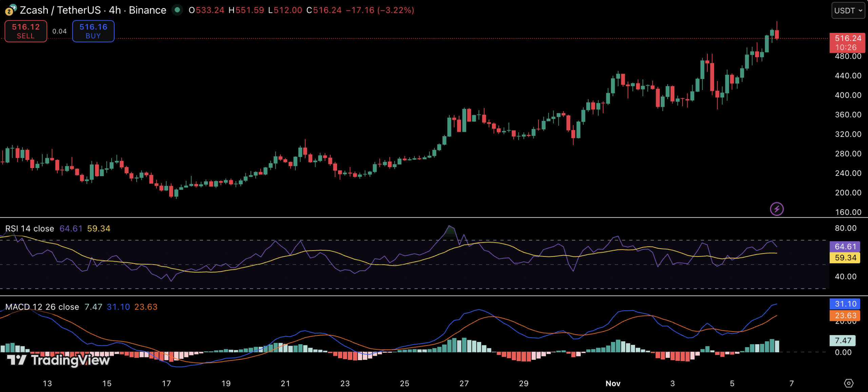Click the 7.47 histogram value label
The height and width of the screenshot is (392, 868).
click(x=843, y=341)
